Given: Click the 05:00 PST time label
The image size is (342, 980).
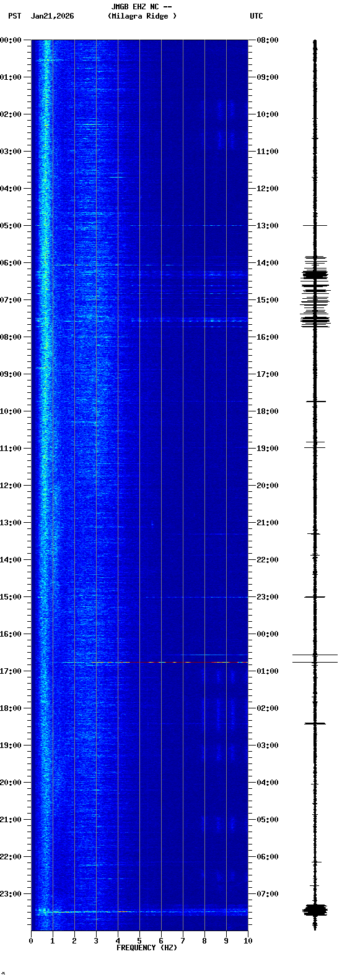Looking at the screenshot, I should pyautogui.click(x=11, y=226).
